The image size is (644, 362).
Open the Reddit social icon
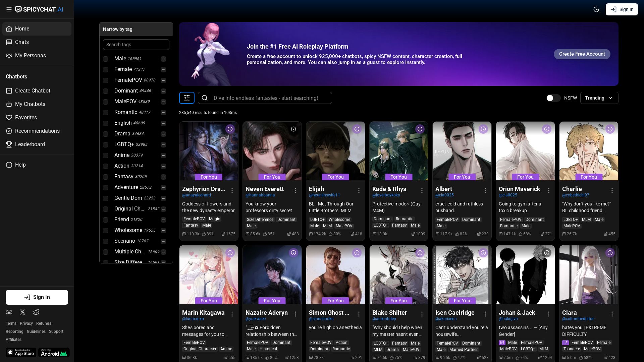click(x=36, y=312)
